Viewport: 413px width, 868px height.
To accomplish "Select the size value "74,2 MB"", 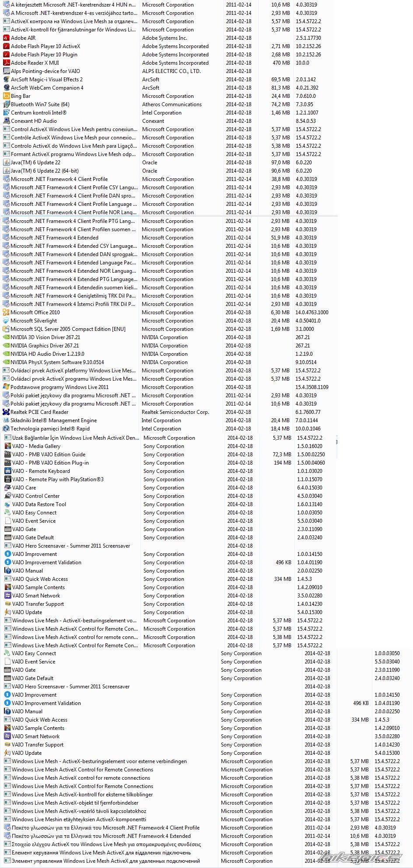I will tap(281, 104).
